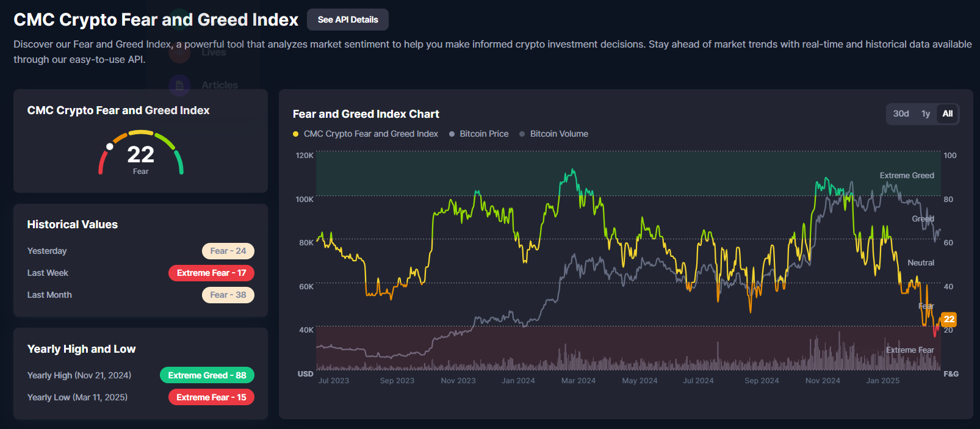Screen dimensions: 980x429
Task: Click the Extreme Greed zone label
Action: (x=907, y=176)
